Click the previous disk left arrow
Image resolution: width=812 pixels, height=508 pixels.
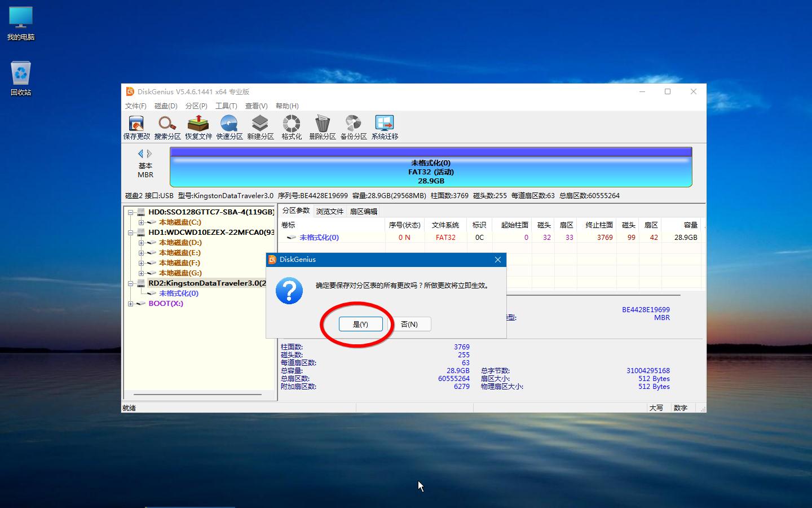(141, 154)
